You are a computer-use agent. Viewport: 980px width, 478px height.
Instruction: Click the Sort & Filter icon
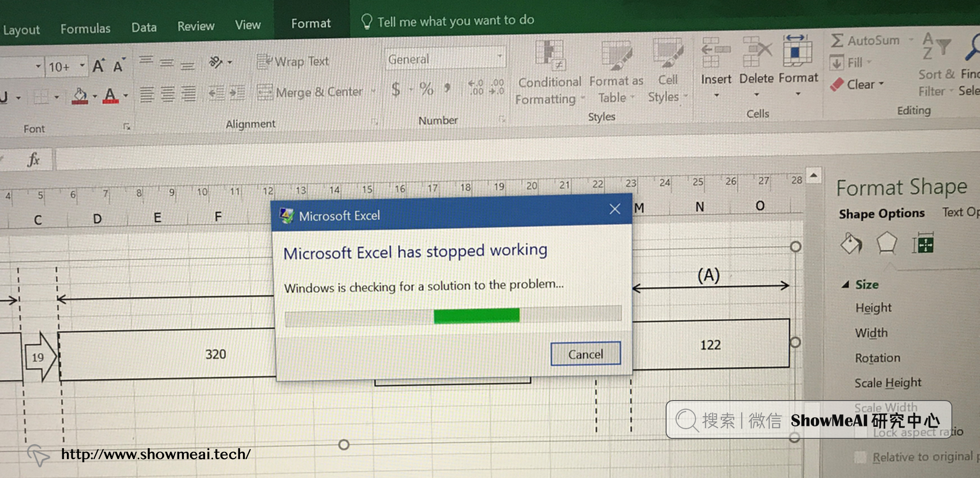tap(936, 47)
